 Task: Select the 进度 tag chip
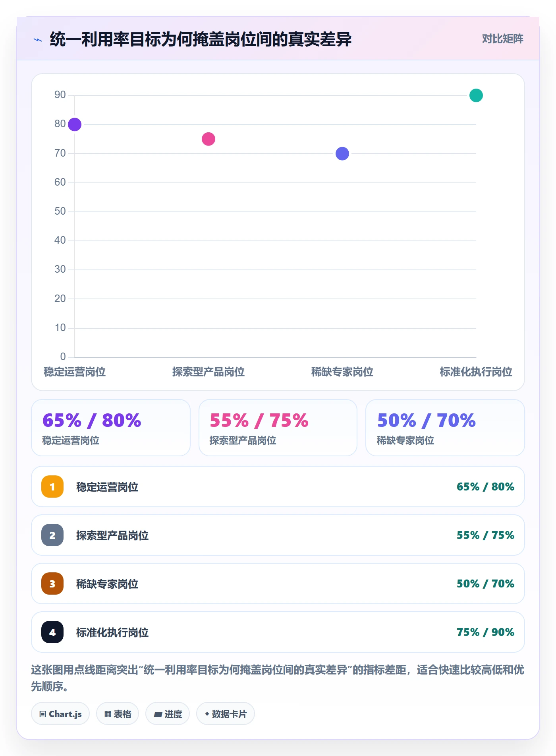tap(168, 714)
